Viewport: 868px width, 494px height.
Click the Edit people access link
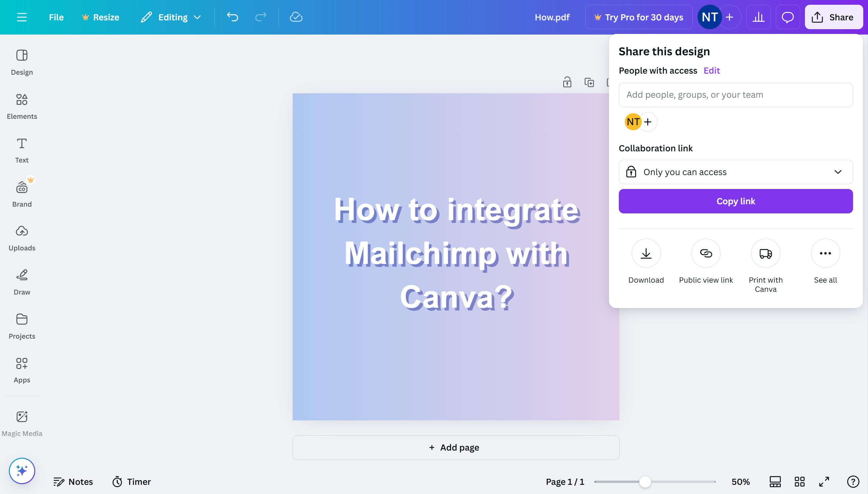(711, 71)
